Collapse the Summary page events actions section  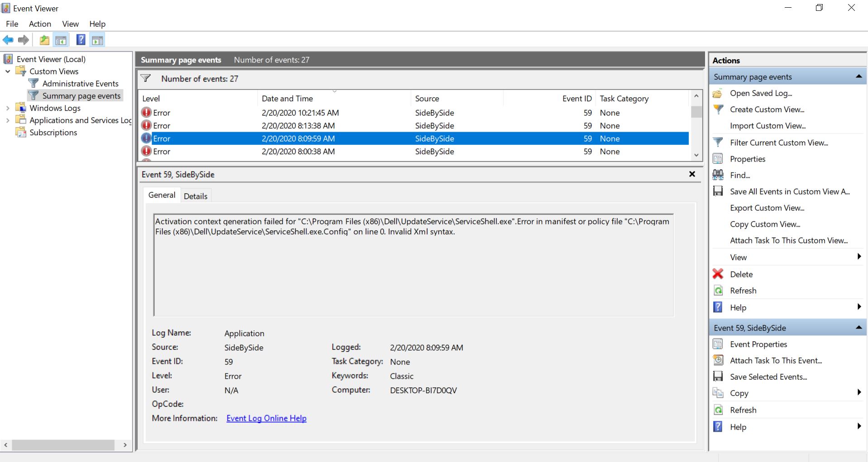point(858,76)
